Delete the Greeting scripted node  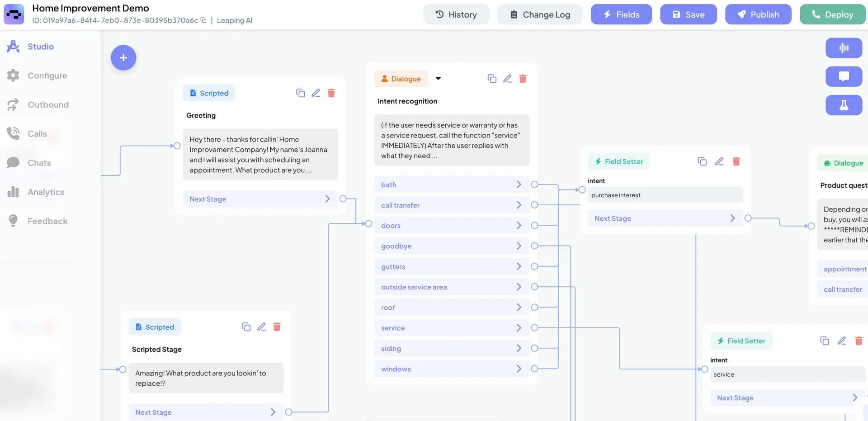[x=331, y=93]
